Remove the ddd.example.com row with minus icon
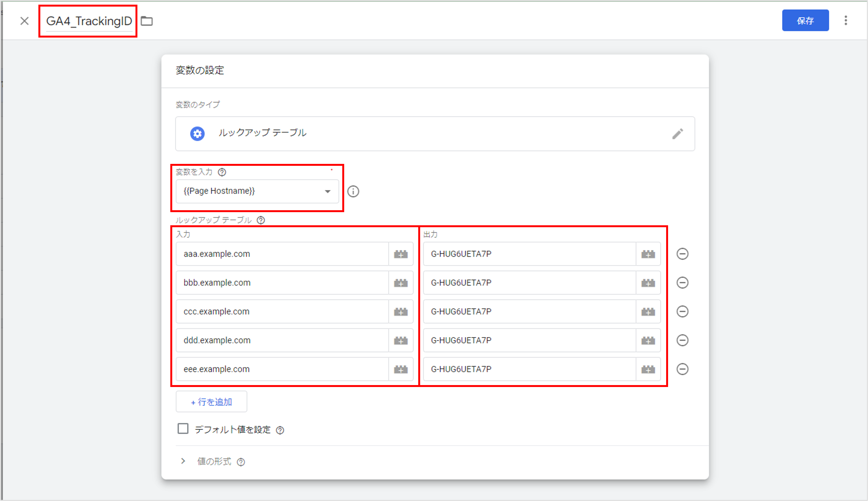868x501 pixels. 682,340
